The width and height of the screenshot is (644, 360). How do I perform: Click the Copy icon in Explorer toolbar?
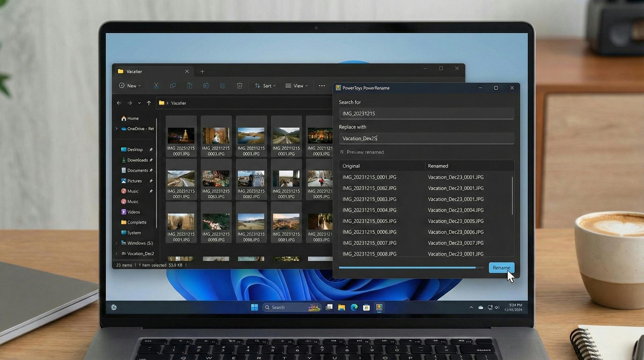click(x=173, y=86)
